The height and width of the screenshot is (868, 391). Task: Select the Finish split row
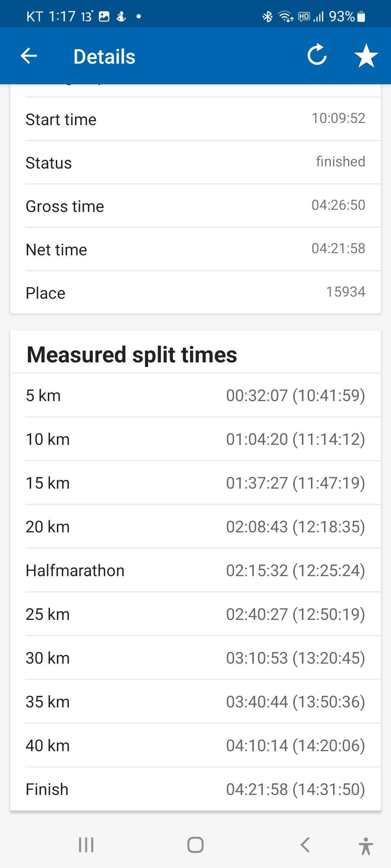[195, 789]
